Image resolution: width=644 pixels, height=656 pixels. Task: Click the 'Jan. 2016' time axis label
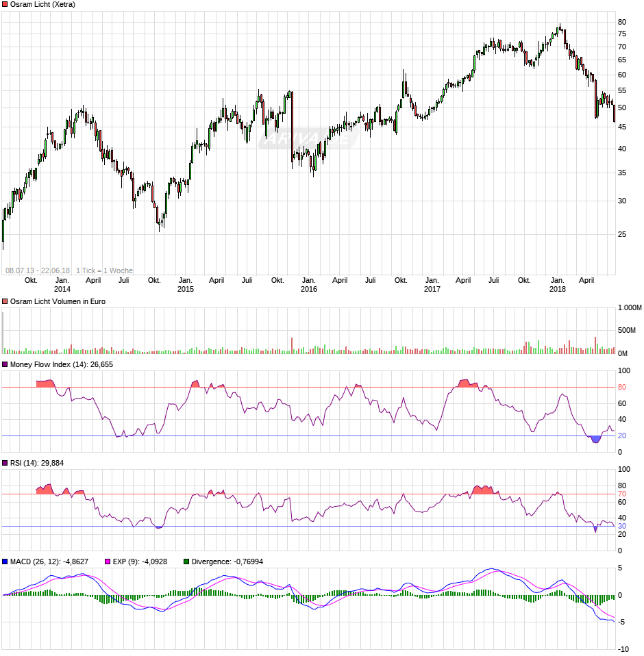309,285
